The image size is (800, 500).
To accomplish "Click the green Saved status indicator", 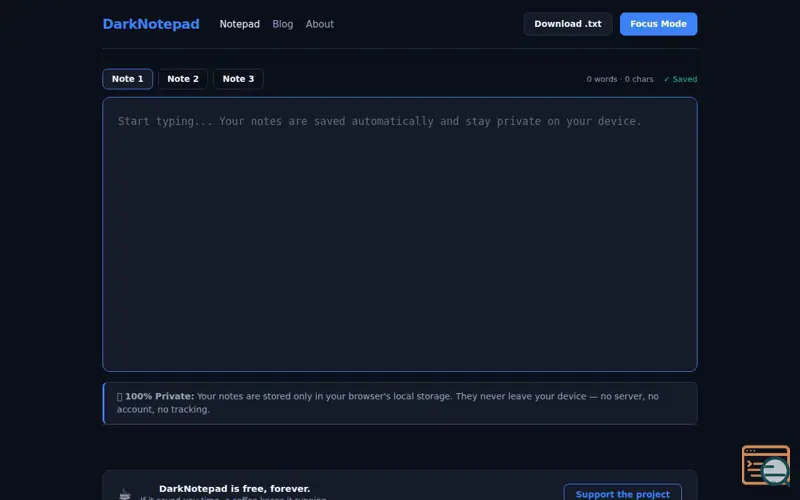I will pos(680,79).
